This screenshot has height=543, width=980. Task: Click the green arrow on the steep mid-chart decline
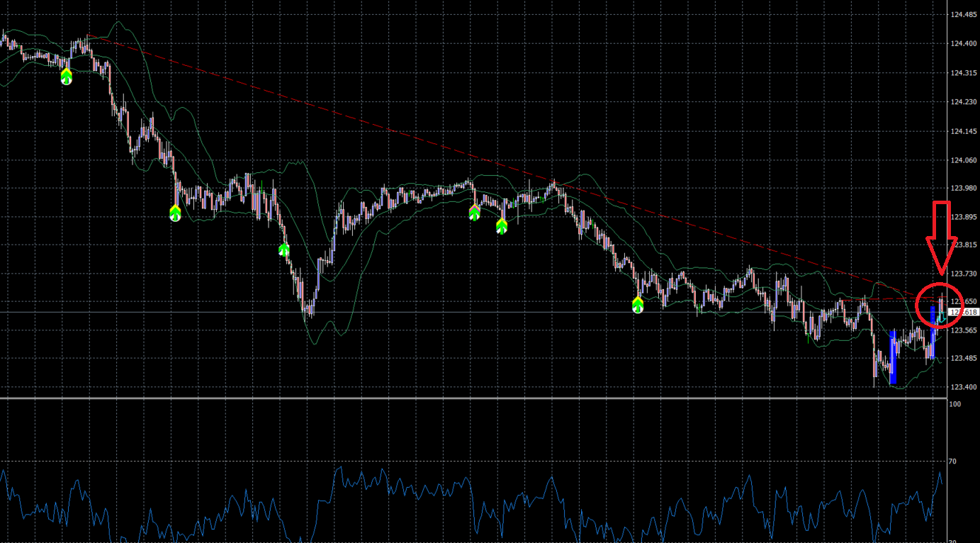[x=283, y=250]
